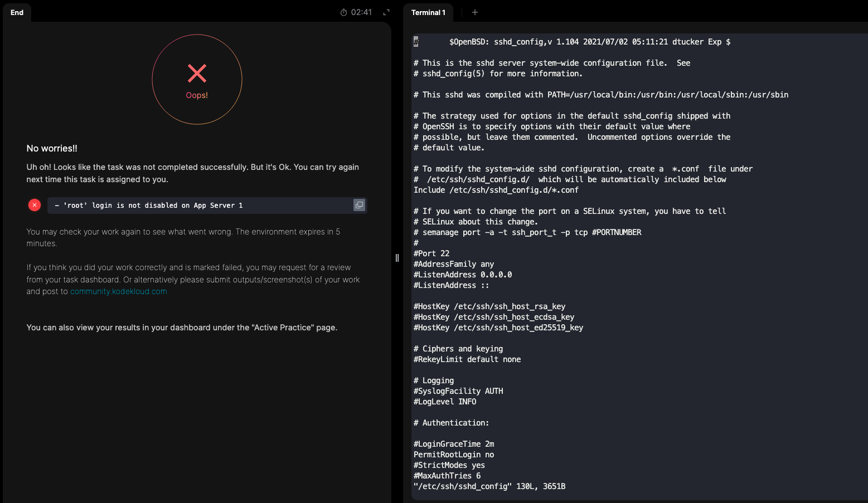Expand the task panel to fullscreen

pos(386,12)
